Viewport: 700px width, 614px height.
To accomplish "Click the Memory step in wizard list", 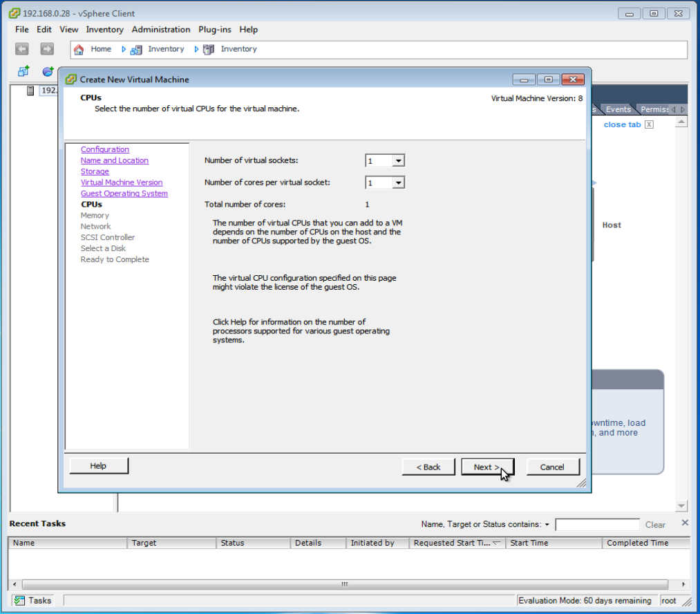I will click(95, 215).
